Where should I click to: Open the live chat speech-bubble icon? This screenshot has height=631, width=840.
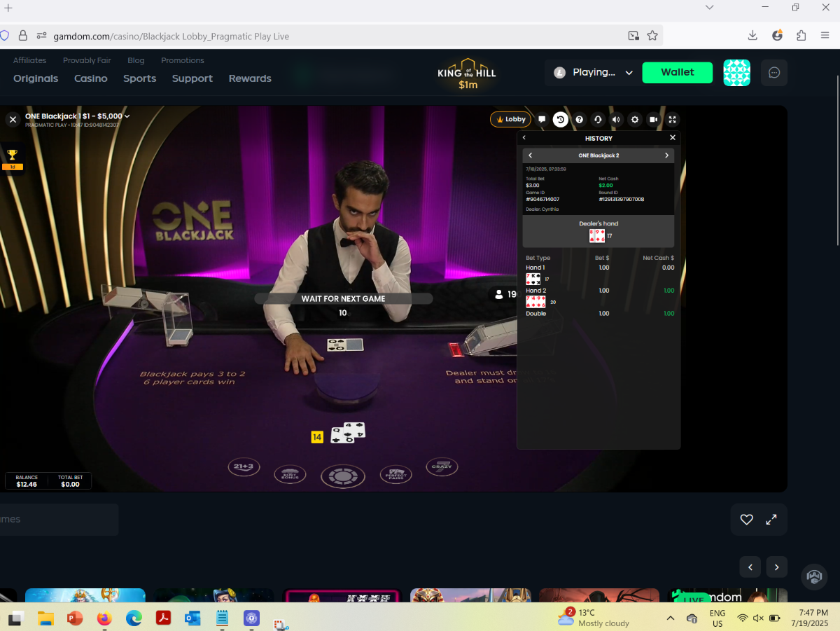click(542, 120)
